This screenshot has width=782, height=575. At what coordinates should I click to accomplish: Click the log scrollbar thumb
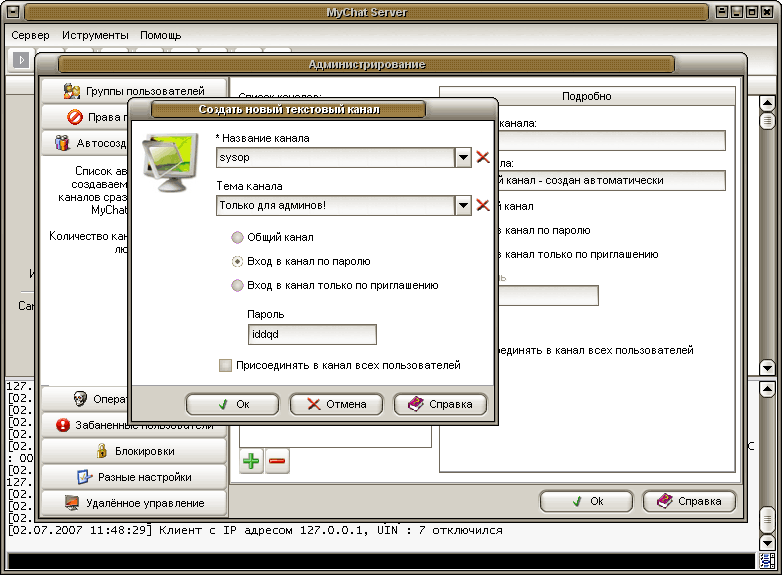coord(767,520)
